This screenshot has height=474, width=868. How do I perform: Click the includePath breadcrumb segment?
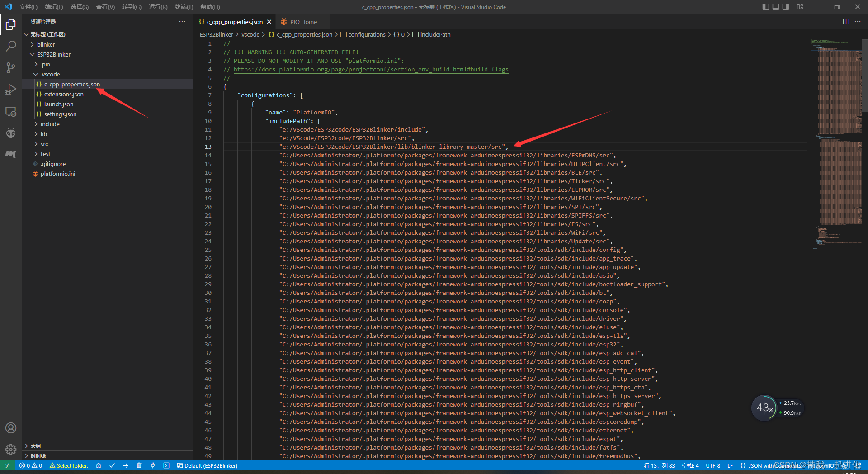[431, 34]
